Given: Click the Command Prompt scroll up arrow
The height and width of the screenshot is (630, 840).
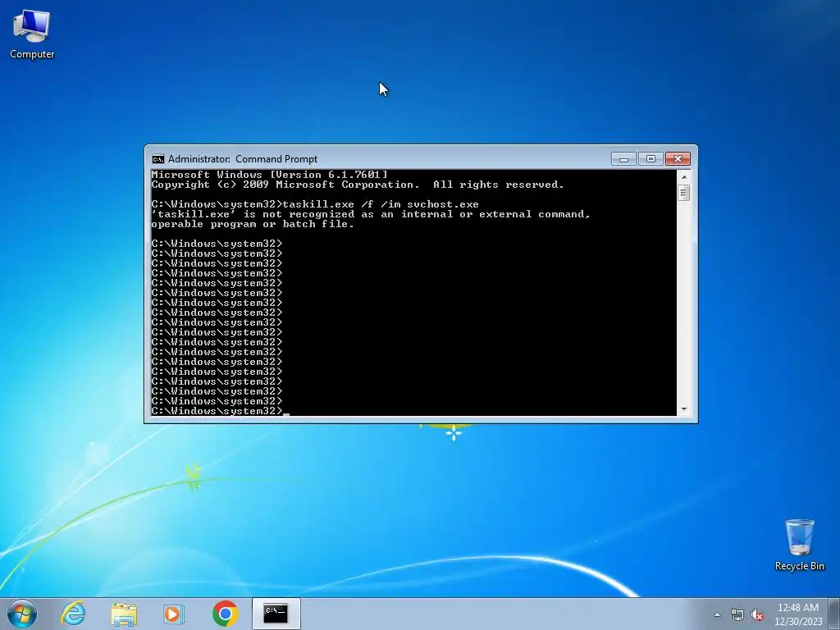Looking at the screenshot, I should coord(683,177).
